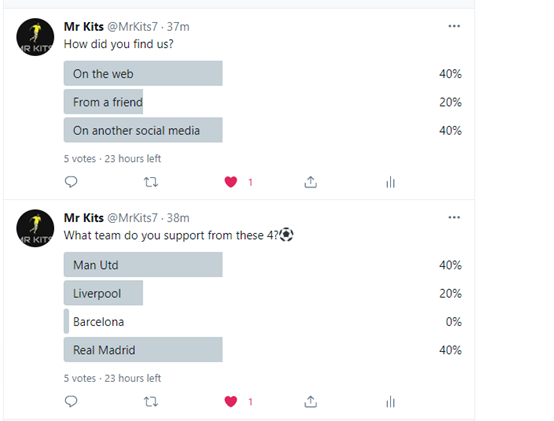Viewport: 554px width, 421px height.
Task: Open more options on the 38m tweet
Action: click(x=454, y=217)
